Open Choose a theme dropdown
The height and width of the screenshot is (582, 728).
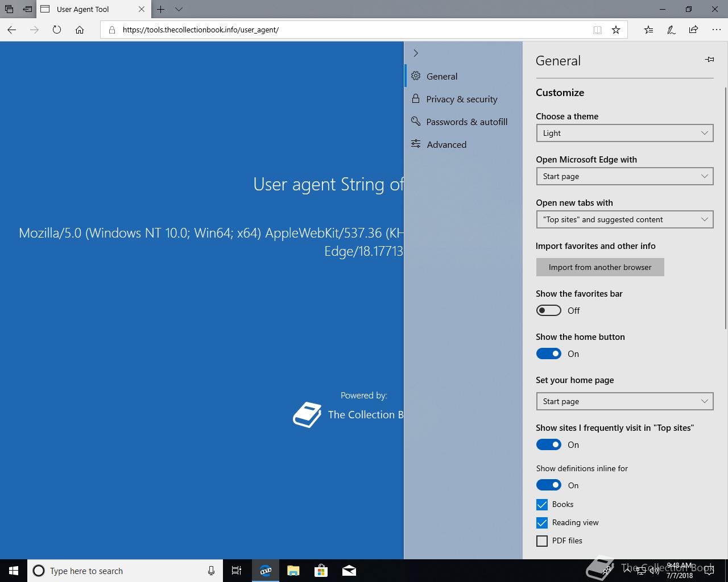tap(624, 133)
